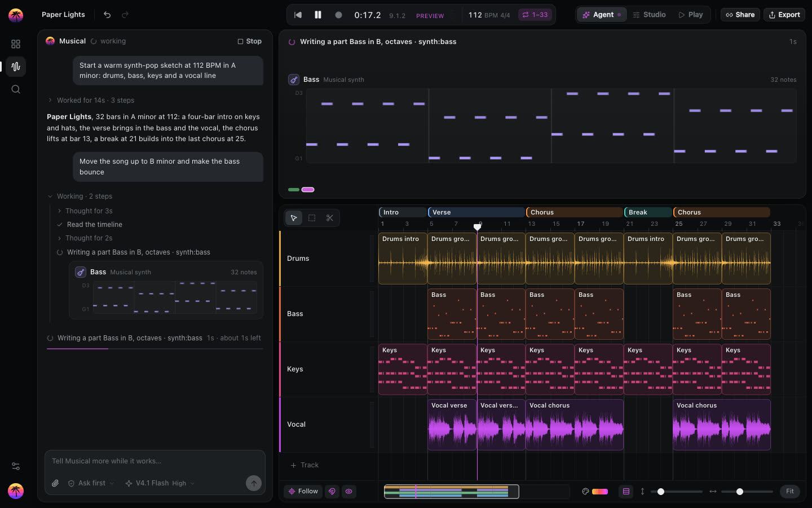
Task: Click the link icon next to Follow
Action: point(332,492)
